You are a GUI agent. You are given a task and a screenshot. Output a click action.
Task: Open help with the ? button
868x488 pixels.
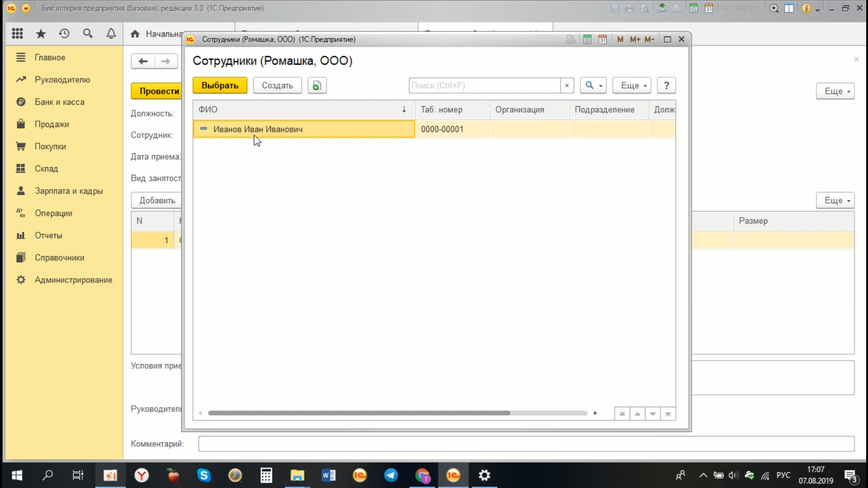click(x=666, y=85)
